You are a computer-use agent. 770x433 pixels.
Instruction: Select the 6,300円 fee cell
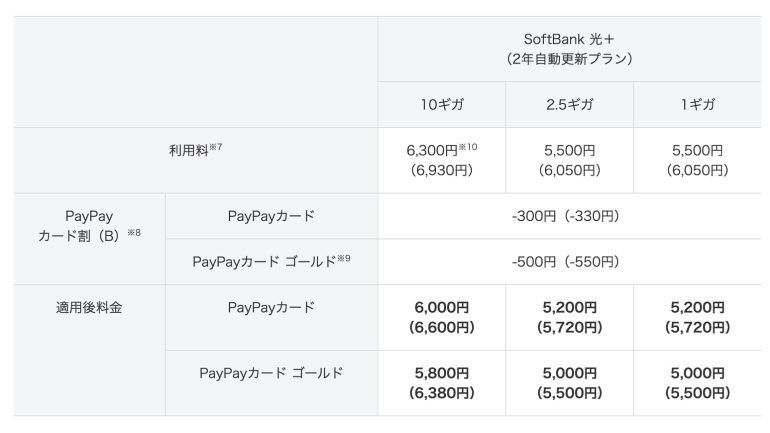click(433, 160)
